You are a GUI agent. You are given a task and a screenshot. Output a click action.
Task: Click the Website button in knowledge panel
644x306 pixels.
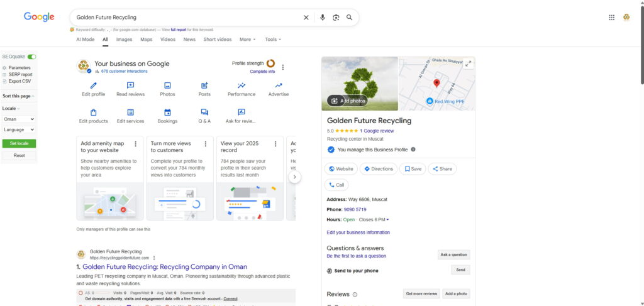pyautogui.click(x=341, y=169)
